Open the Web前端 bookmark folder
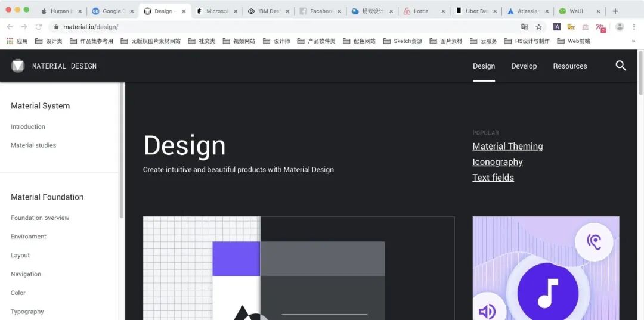 coord(574,41)
